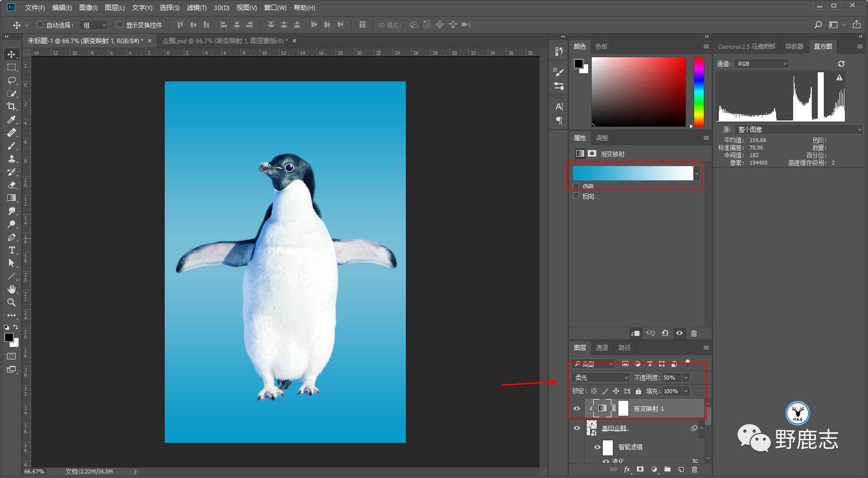
Task: Choose the Gradient tool
Action: 11,198
